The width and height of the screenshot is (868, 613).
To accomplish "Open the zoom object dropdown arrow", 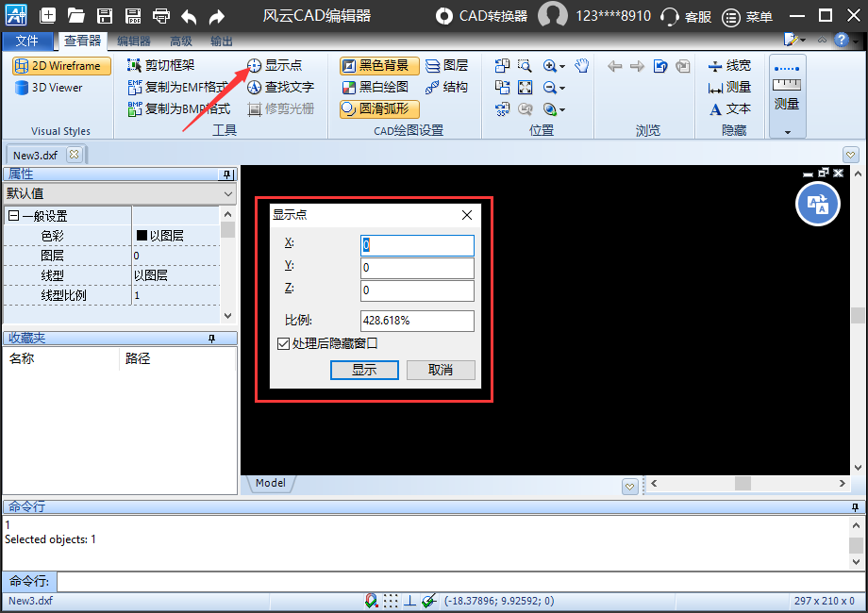I will click(562, 109).
